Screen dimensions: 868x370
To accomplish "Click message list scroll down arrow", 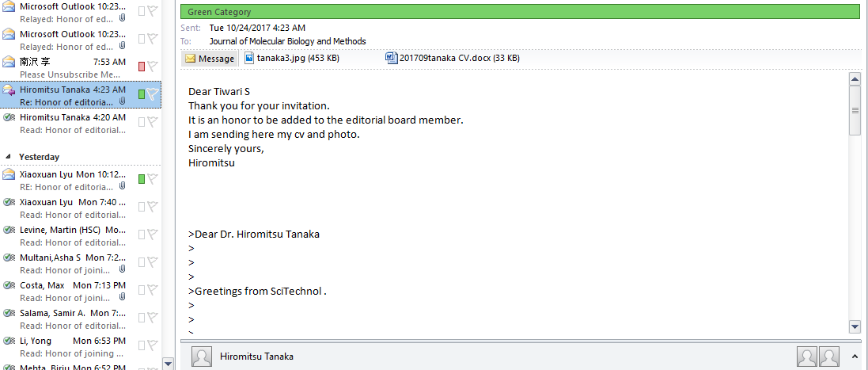I will [x=168, y=364].
